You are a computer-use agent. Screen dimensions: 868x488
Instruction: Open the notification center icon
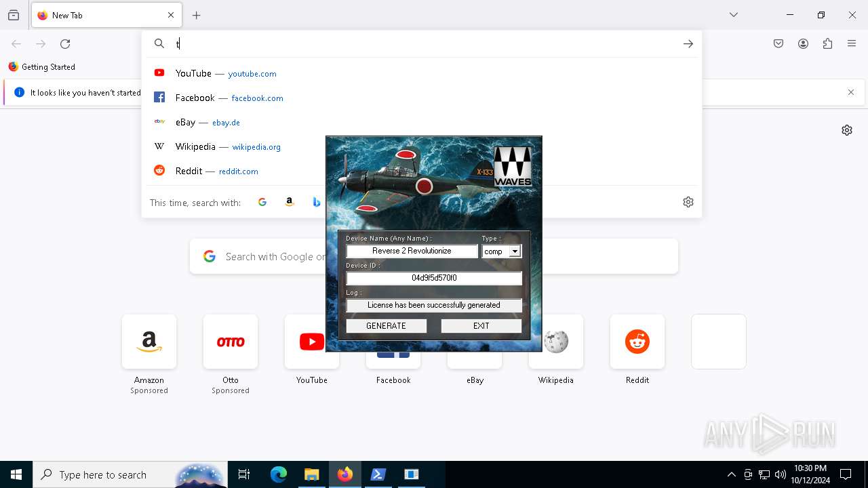(x=846, y=474)
